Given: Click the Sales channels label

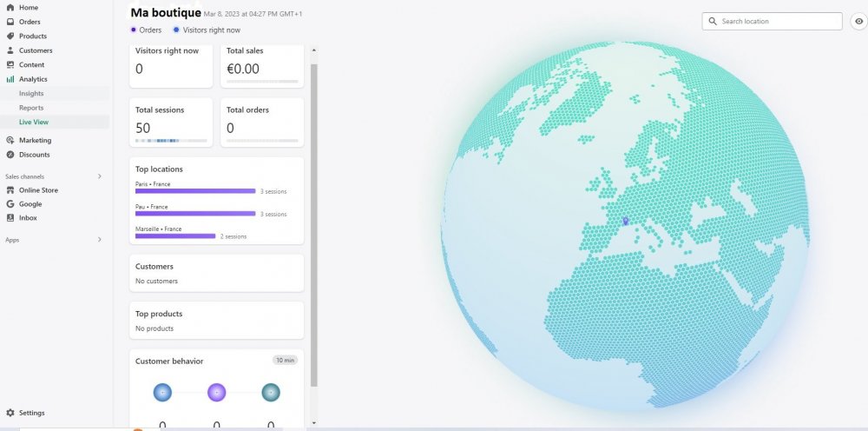Looking at the screenshot, I should [x=25, y=176].
